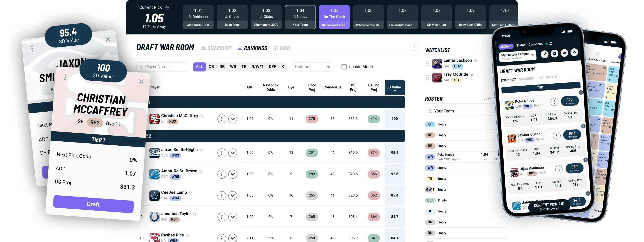Filter players by WR position
This screenshot has width=644, height=242.
pyautogui.click(x=233, y=67)
